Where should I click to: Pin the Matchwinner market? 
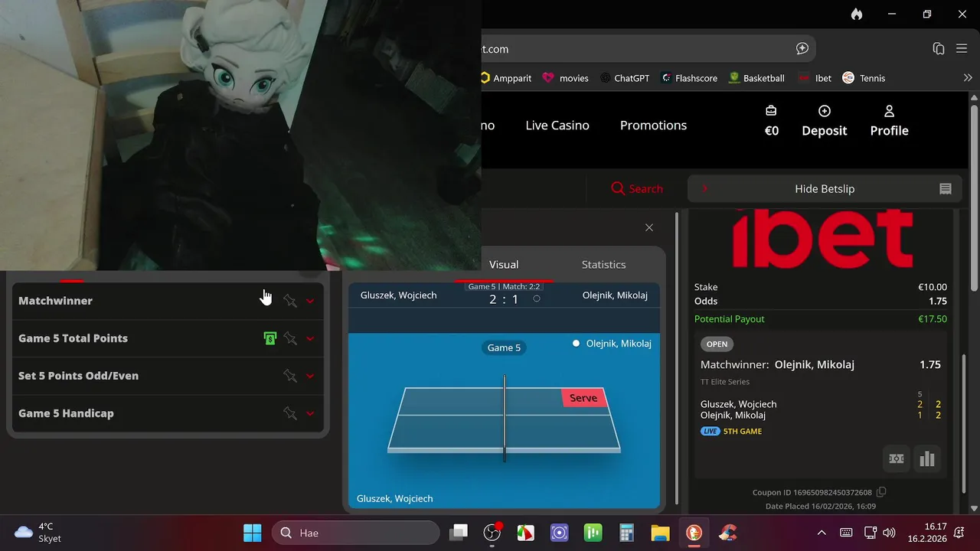click(x=290, y=301)
